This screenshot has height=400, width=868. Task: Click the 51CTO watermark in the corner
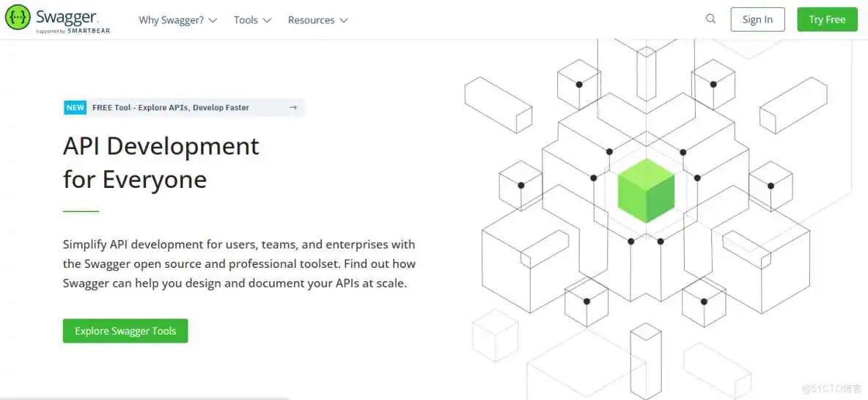tap(831, 388)
